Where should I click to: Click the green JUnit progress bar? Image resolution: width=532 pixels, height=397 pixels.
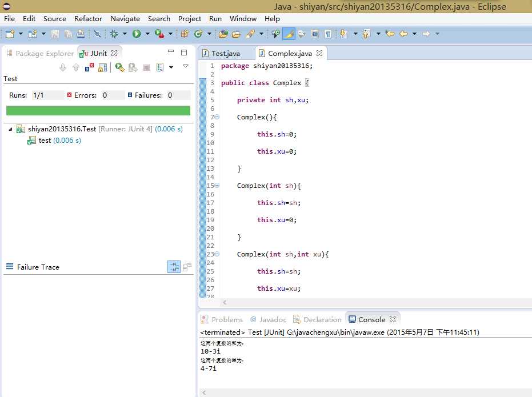point(98,110)
